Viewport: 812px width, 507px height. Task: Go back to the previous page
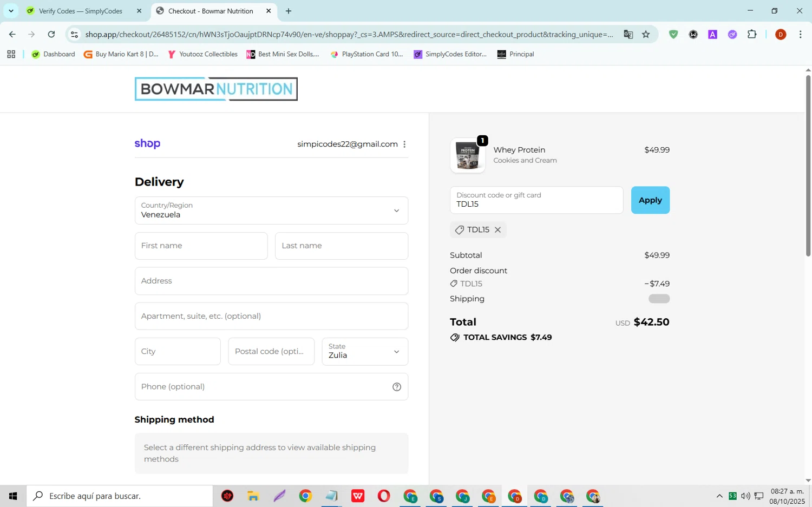[x=12, y=34]
